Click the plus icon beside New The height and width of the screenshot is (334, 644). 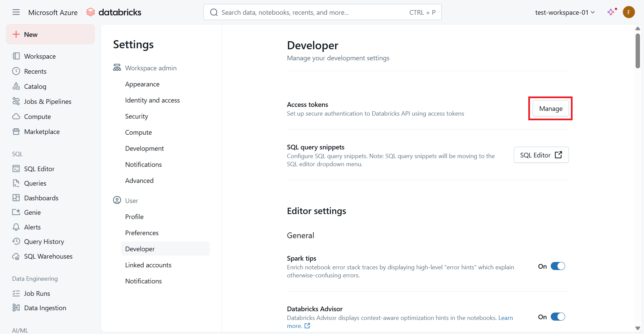tap(16, 34)
